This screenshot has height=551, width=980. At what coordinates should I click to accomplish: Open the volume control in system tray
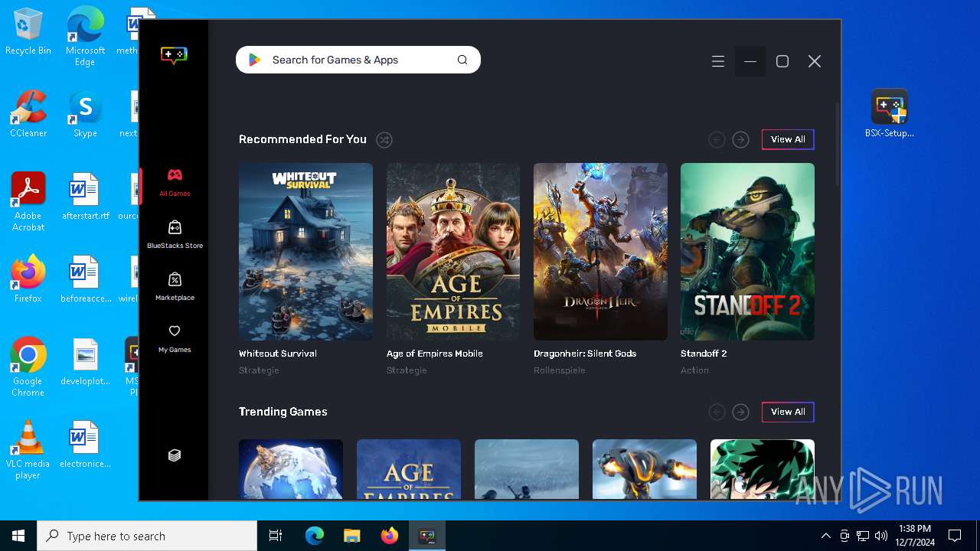tap(881, 536)
